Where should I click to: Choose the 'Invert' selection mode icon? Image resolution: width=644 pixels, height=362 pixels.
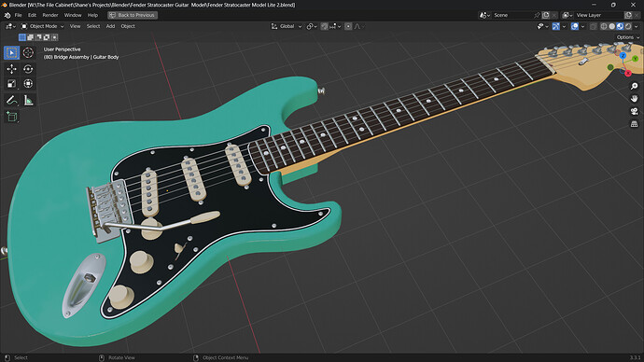[47, 37]
